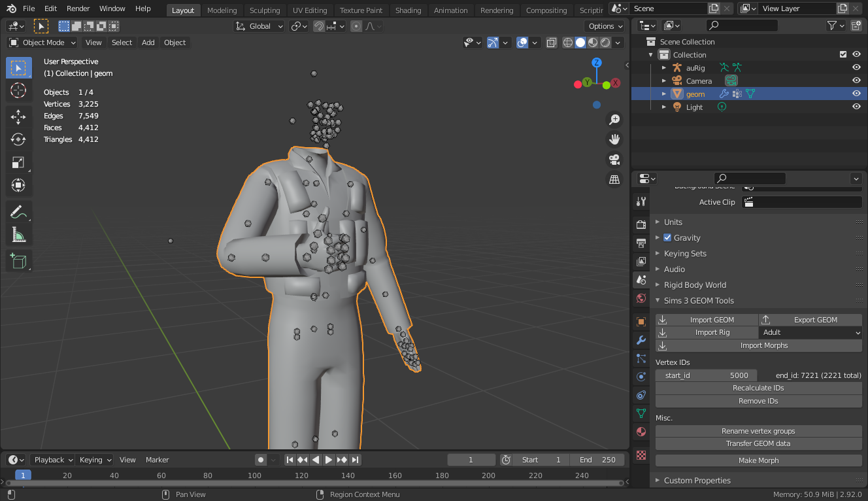Open the viewport Add menu
Viewport: 868px width, 501px height.
point(148,43)
